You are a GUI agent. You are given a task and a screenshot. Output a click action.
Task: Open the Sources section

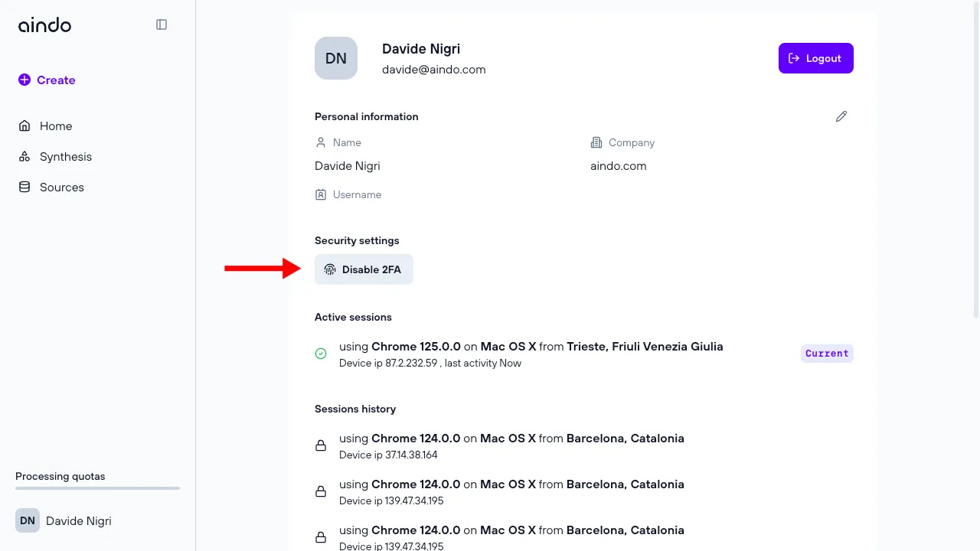(62, 187)
